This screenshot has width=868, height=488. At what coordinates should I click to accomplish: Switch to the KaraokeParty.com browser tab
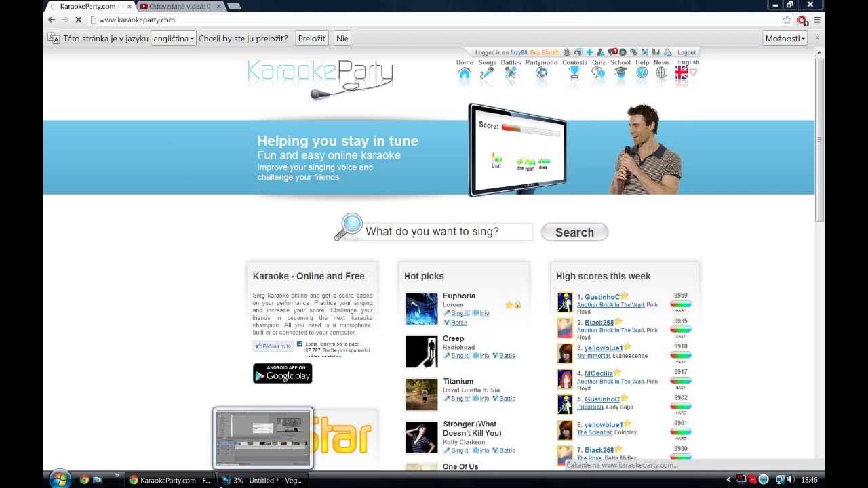click(x=88, y=6)
